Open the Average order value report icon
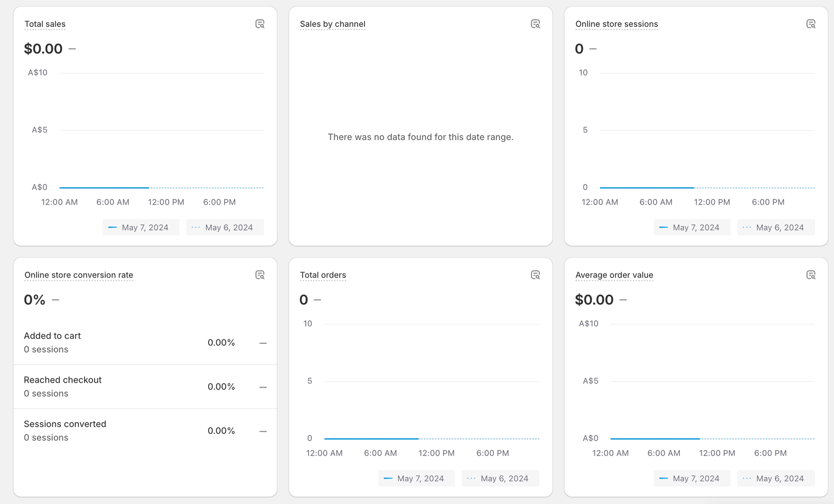The image size is (834, 504). [x=811, y=275]
